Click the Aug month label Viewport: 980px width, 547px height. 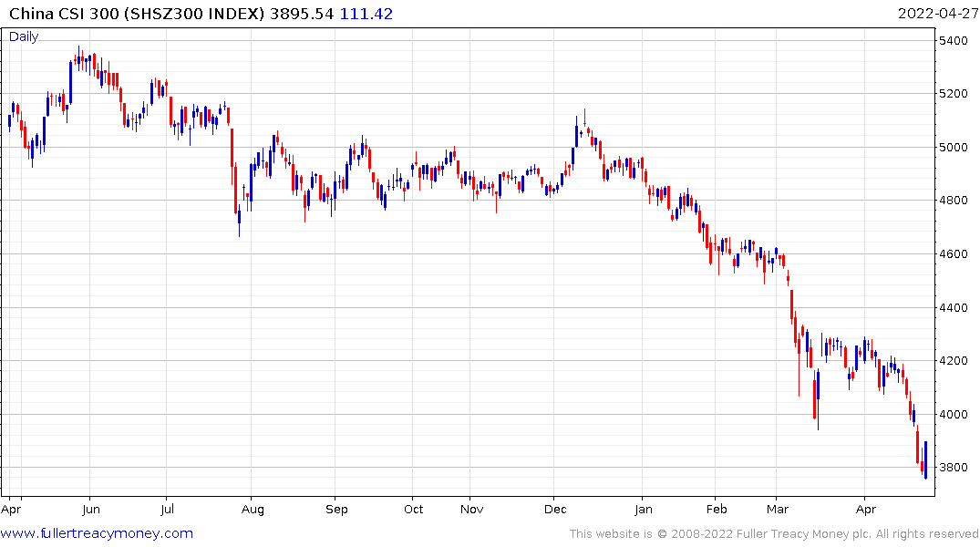[x=253, y=510]
